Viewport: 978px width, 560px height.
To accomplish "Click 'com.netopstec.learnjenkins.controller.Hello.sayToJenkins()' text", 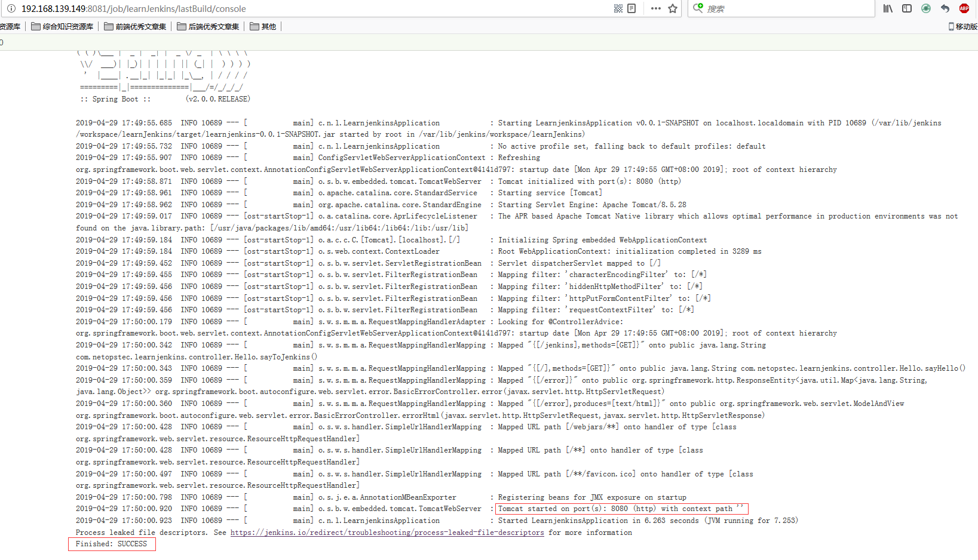I will coord(197,357).
